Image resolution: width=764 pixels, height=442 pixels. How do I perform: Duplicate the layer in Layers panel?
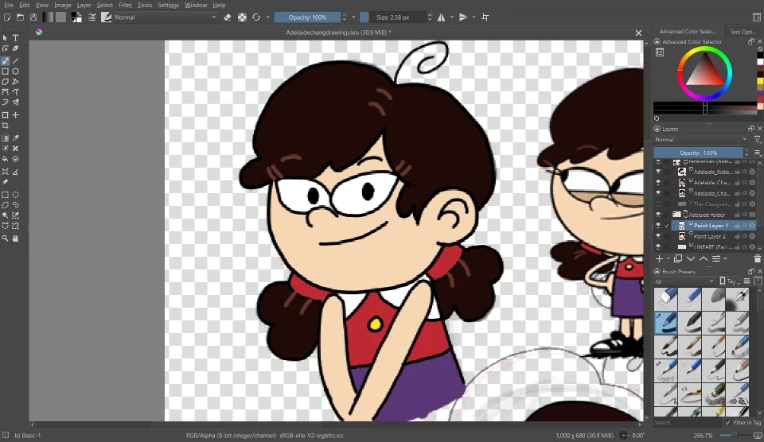[678, 259]
